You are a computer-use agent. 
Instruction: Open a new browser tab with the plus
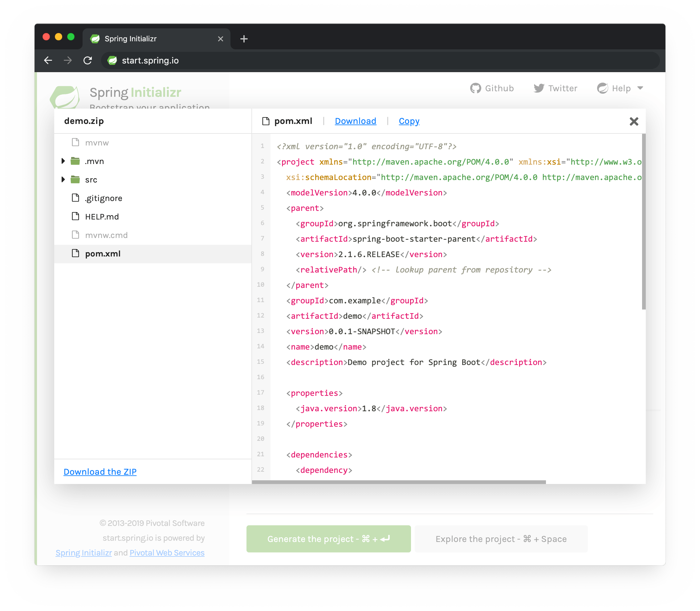pyautogui.click(x=243, y=39)
